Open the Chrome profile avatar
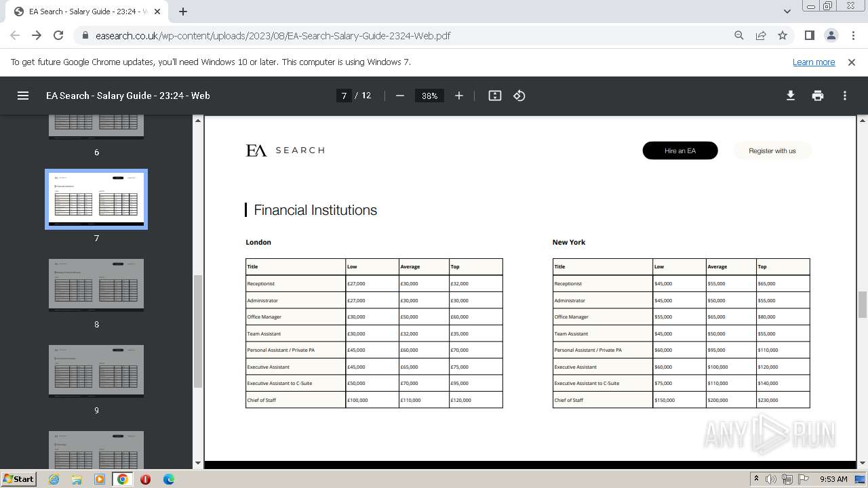Viewport: 868px width, 488px height. 831,35
